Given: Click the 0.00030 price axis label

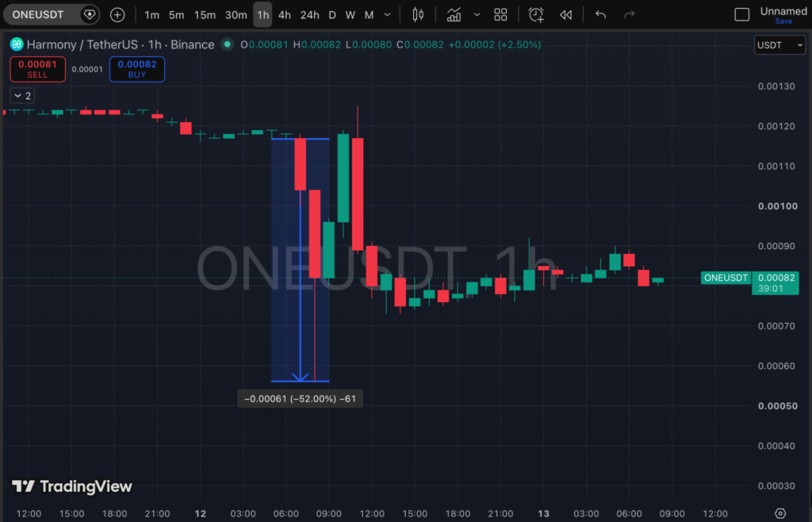Looking at the screenshot, I should tap(776, 486).
